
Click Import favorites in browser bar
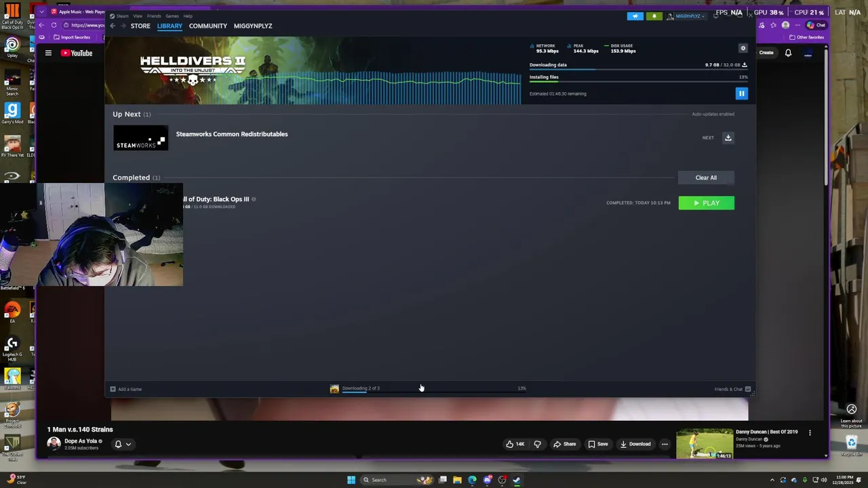pos(71,37)
